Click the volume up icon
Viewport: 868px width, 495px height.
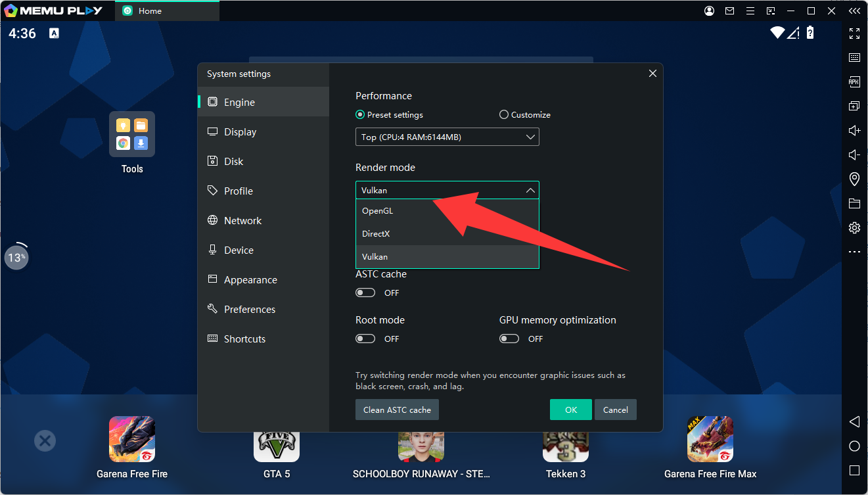[854, 130]
